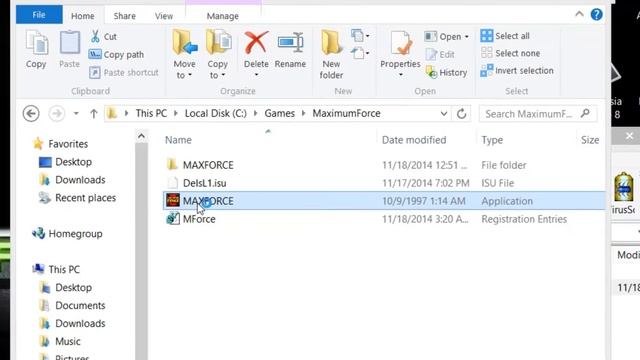Switch to the Home tab
640x360 pixels.
(83, 16)
